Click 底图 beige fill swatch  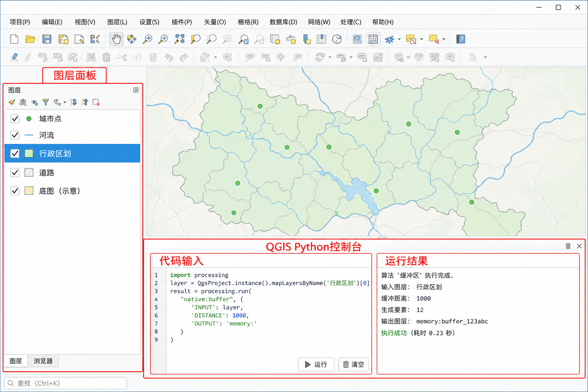pyautogui.click(x=29, y=191)
